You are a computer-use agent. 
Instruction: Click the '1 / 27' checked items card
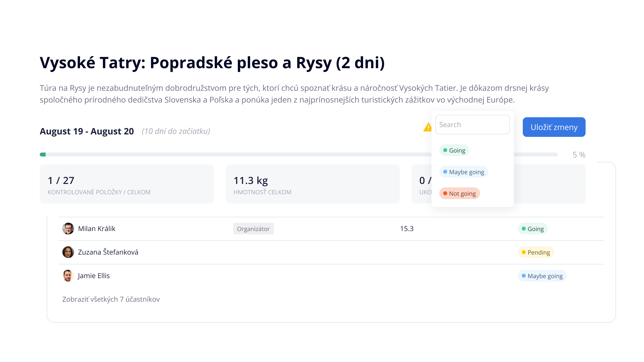tap(126, 184)
